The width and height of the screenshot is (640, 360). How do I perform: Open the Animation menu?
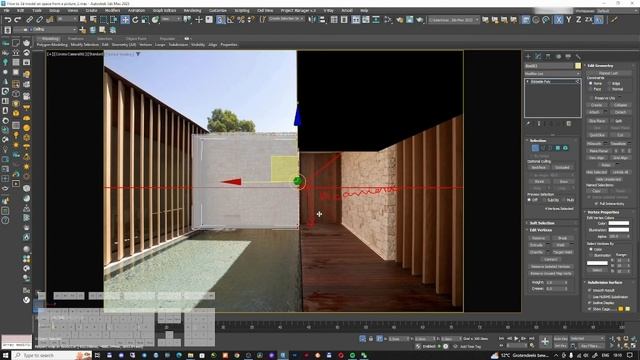pos(136,11)
